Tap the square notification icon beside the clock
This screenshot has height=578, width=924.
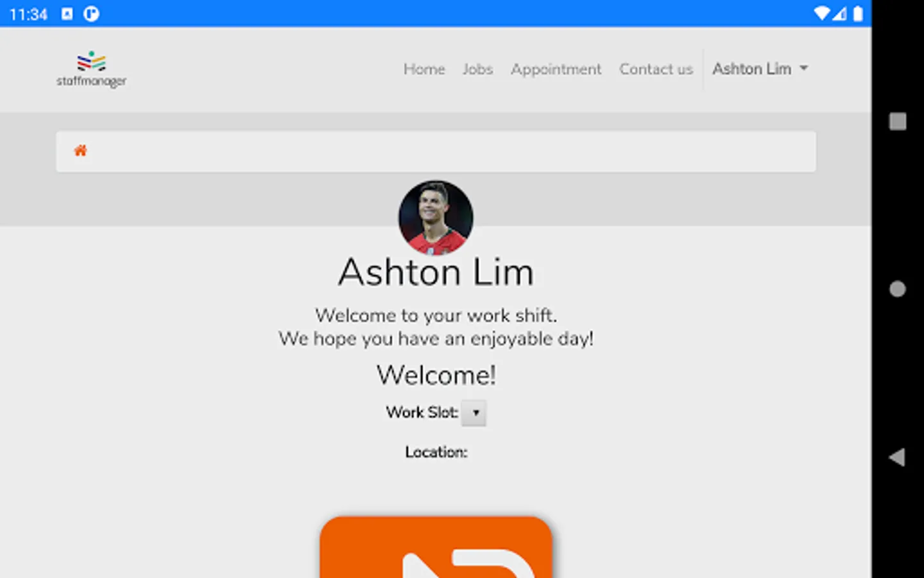tap(67, 13)
